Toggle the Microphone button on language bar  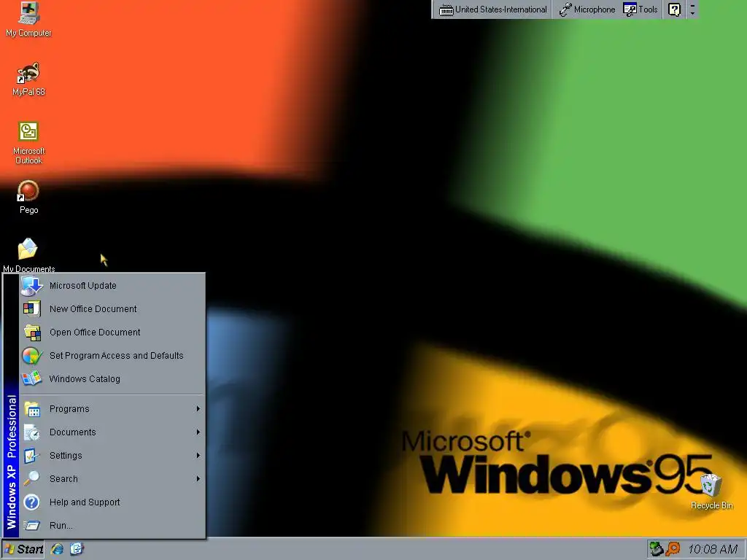pyautogui.click(x=587, y=9)
